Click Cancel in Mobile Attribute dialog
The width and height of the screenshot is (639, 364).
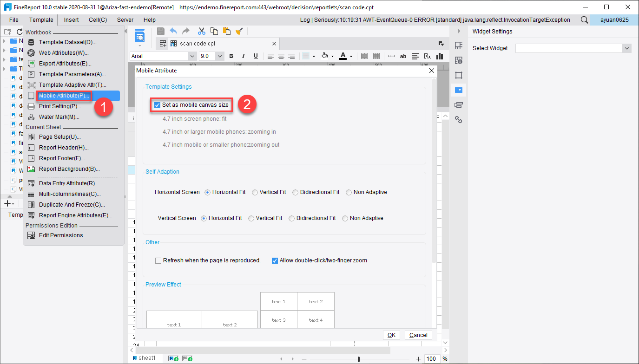pyautogui.click(x=418, y=335)
